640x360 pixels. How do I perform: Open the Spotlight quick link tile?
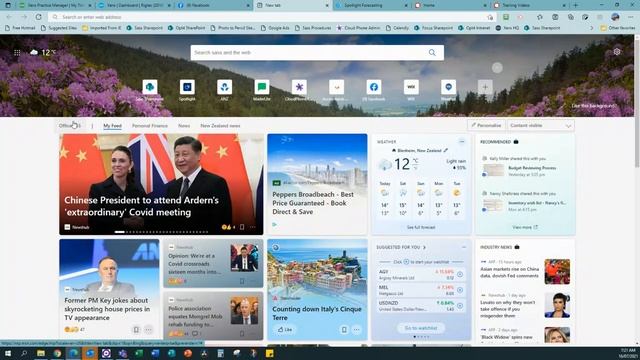click(187, 87)
